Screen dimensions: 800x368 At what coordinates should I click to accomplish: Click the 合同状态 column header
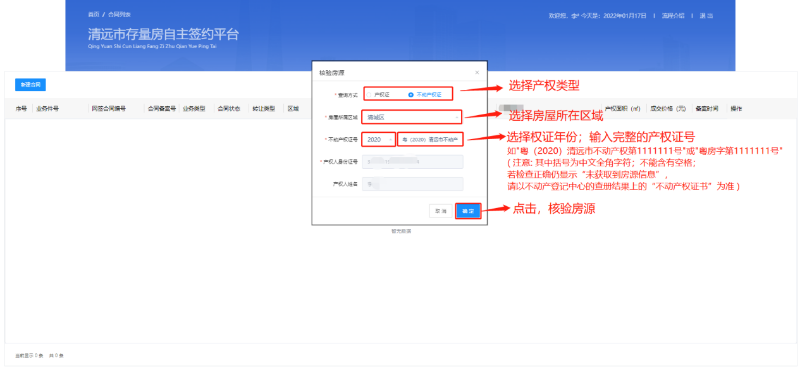(x=229, y=109)
